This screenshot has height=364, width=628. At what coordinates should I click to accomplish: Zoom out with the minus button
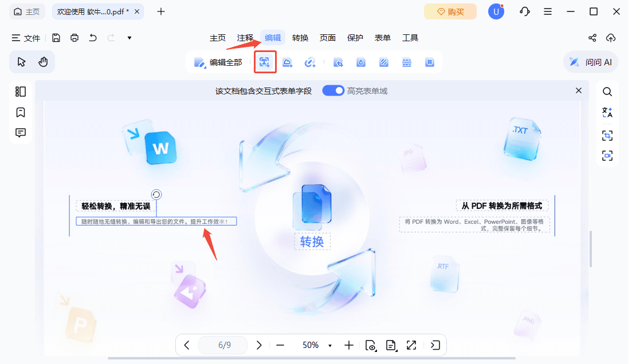point(280,345)
